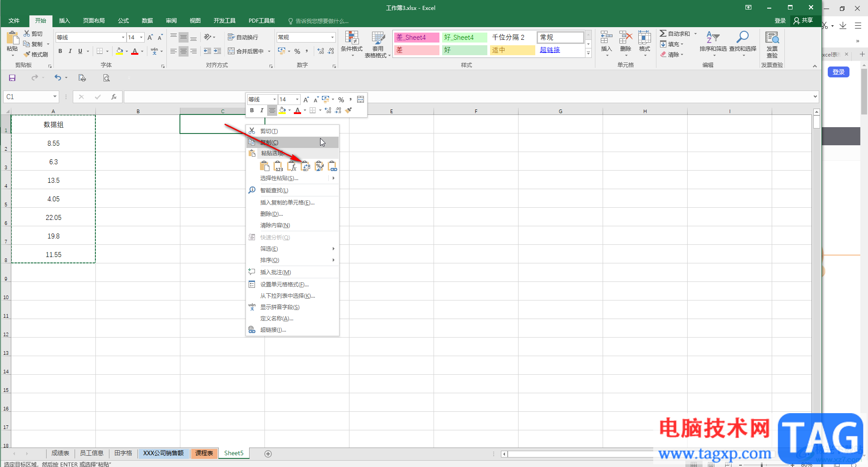Screen dimensions: 868x467
Task: Click the 登录 sign-in link in title area
Action: pos(780,21)
